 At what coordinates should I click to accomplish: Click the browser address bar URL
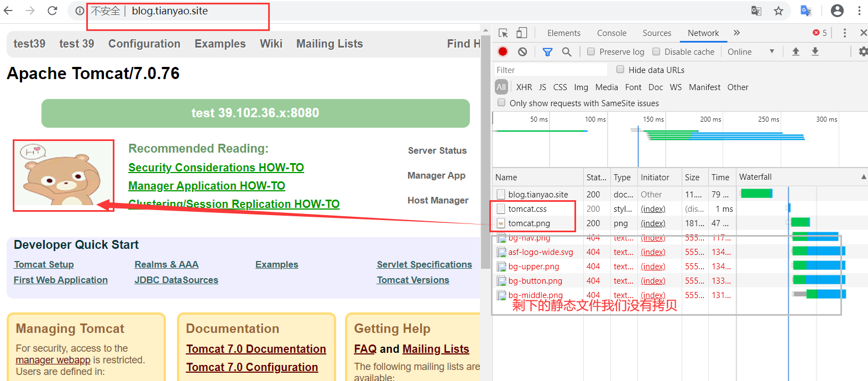(170, 11)
